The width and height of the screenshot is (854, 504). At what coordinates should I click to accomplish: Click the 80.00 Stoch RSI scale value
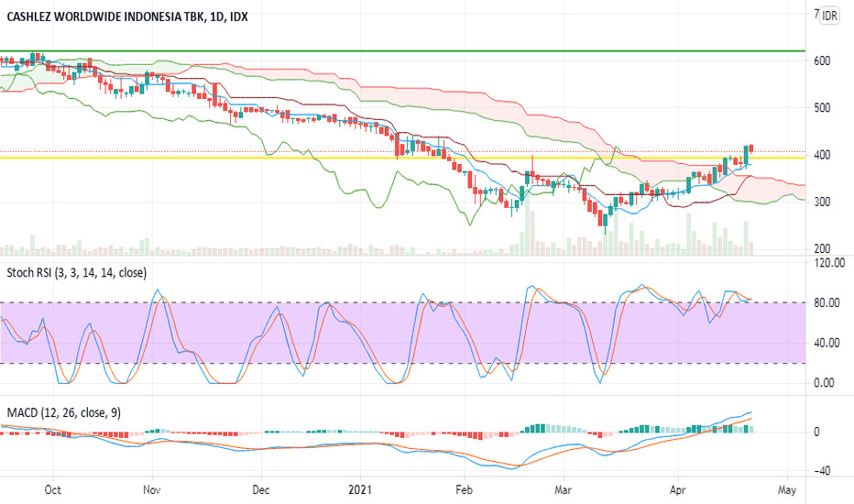coord(827,303)
